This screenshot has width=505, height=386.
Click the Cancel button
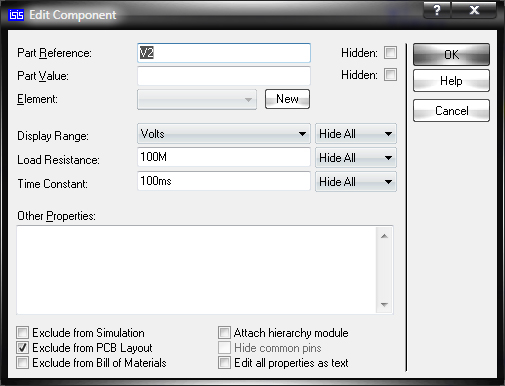(x=451, y=111)
